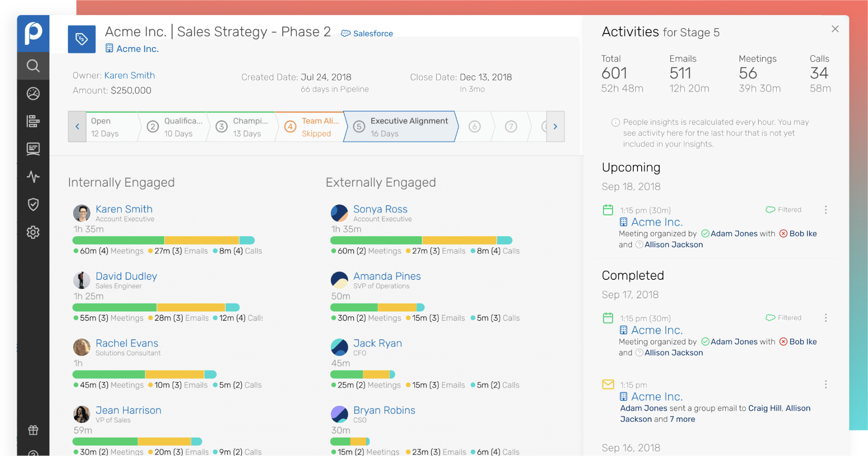Image resolution: width=868 pixels, height=456 pixels.
Task: Click calendar icon for Sep 17 meeting
Action: [608, 318]
